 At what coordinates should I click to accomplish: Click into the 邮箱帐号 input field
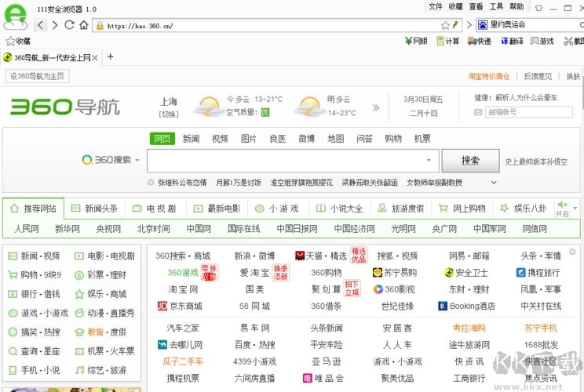528,112
